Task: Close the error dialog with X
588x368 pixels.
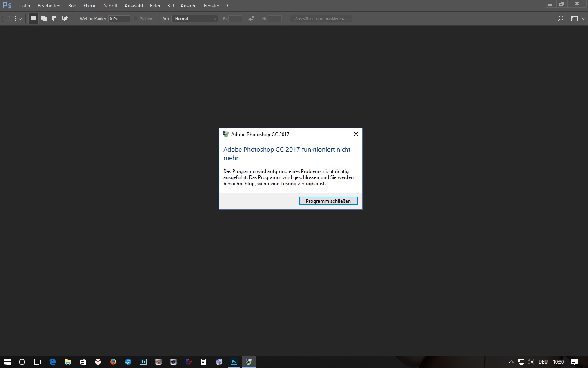Action: pos(356,134)
